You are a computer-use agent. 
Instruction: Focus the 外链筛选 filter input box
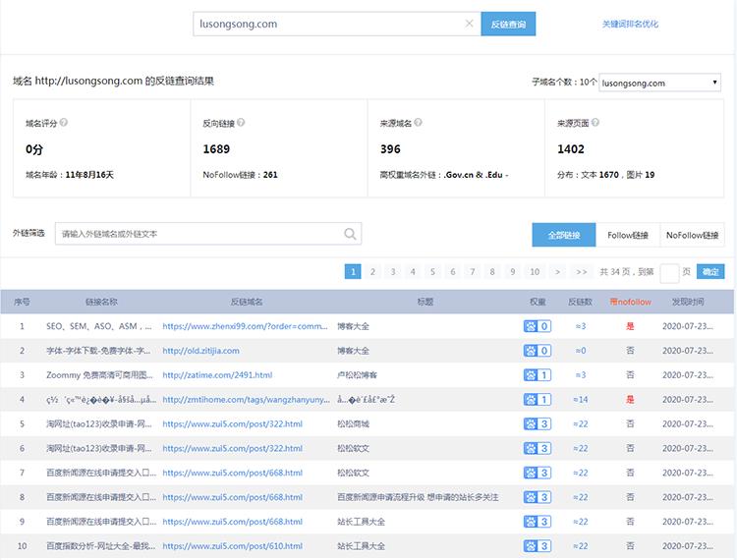click(x=208, y=234)
